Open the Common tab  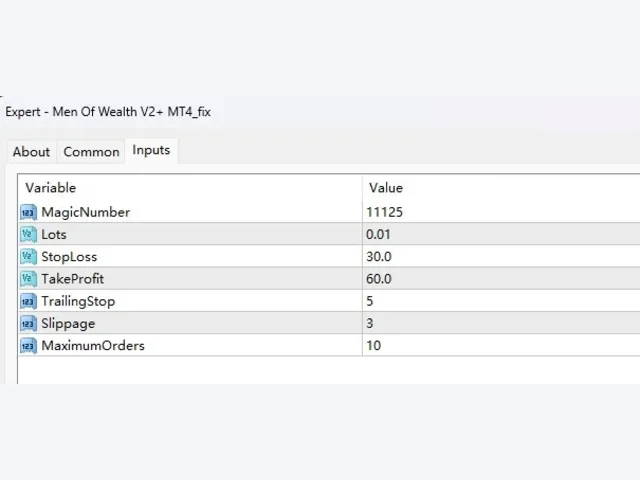pos(91,152)
